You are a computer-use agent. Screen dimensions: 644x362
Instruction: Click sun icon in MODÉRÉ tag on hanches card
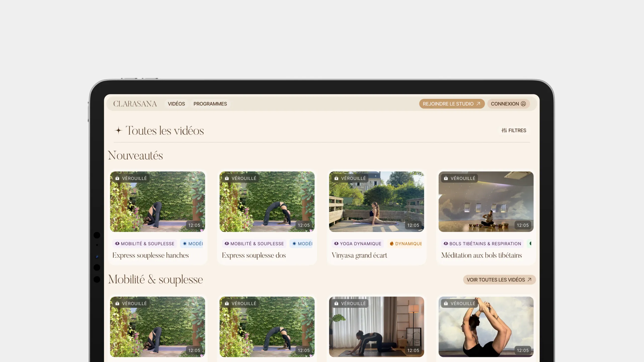185,243
